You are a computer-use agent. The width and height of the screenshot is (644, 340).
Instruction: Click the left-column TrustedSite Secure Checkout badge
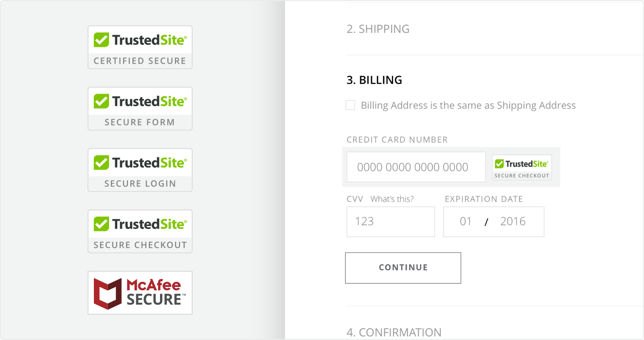pyautogui.click(x=140, y=231)
